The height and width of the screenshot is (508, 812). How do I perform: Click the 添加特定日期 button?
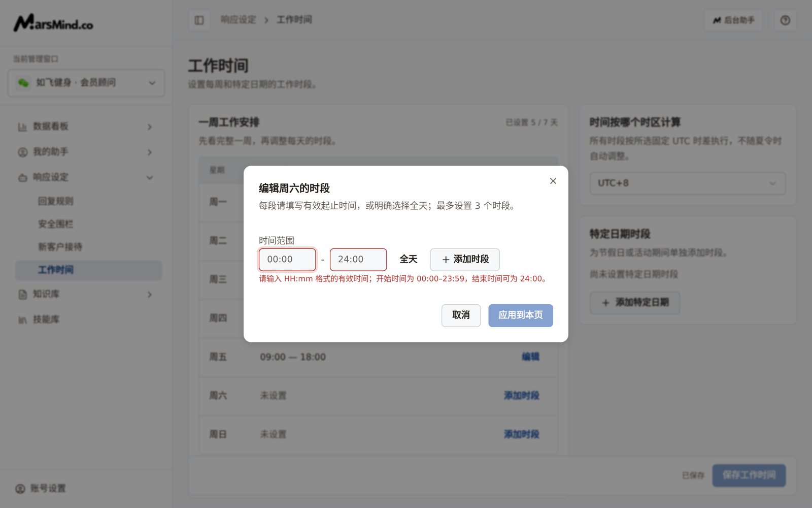634,303
